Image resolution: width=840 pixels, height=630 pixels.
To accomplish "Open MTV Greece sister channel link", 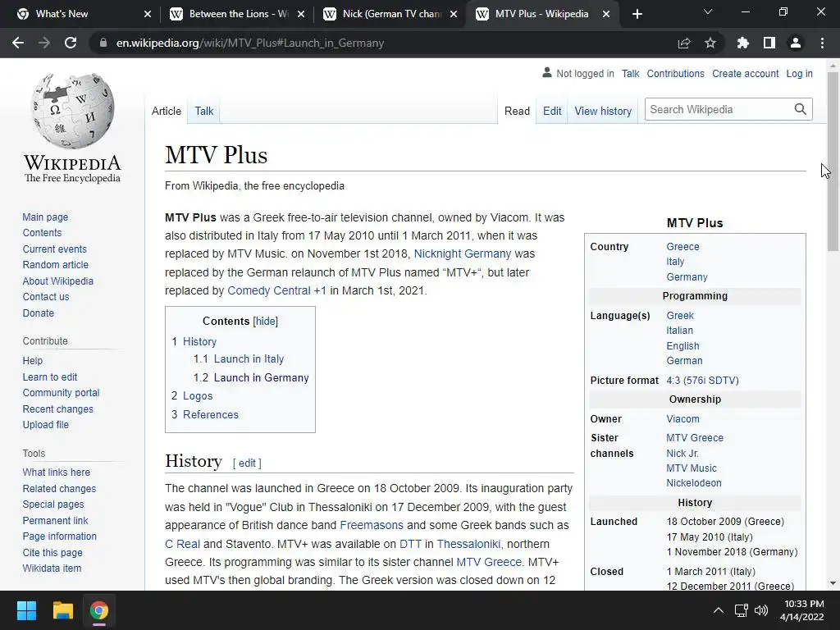I will (694, 438).
